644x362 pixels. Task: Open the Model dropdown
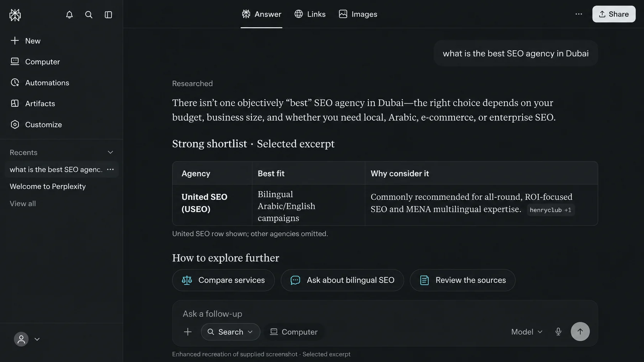(527, 332)
